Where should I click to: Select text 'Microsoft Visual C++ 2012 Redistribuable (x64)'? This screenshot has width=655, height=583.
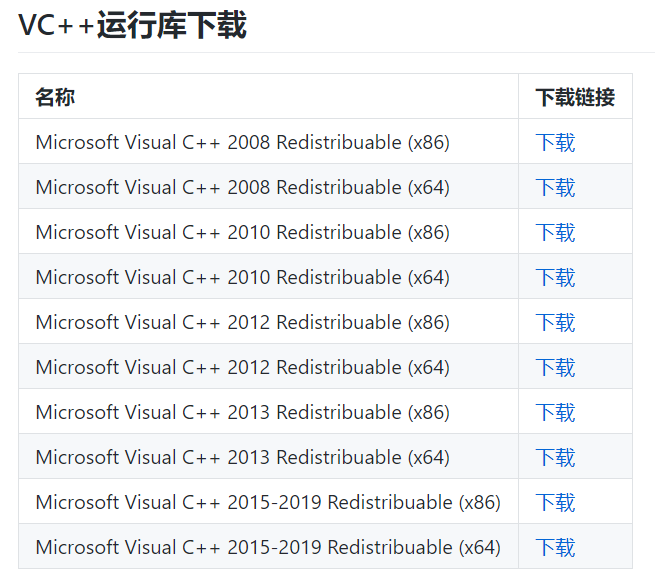coord(243,368)
